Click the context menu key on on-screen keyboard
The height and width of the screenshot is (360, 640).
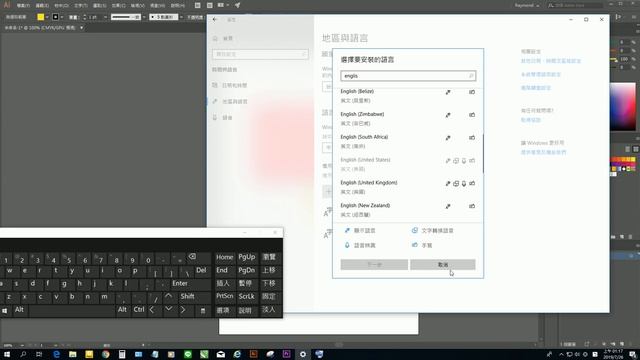pos(203,311)
